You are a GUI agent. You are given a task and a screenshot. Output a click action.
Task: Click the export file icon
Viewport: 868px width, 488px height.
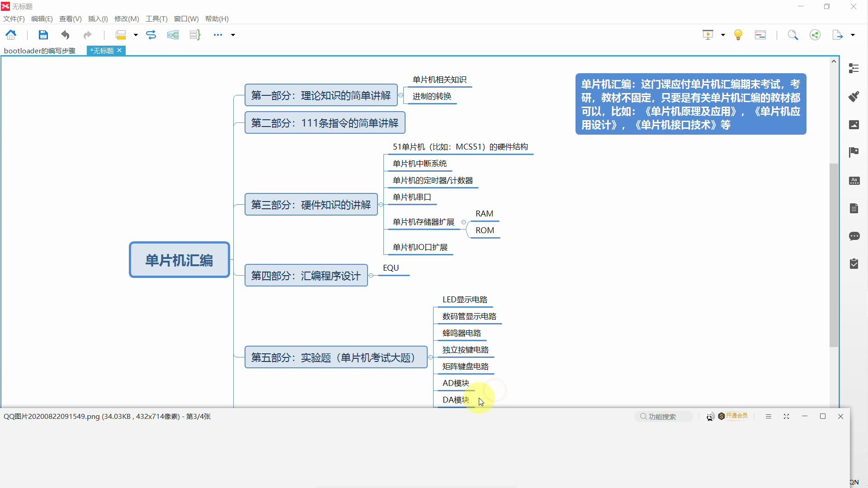coord(838,35)
